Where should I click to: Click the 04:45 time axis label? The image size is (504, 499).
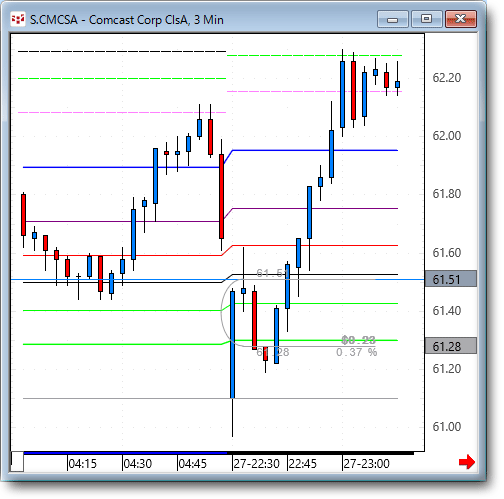coord(193,464)
